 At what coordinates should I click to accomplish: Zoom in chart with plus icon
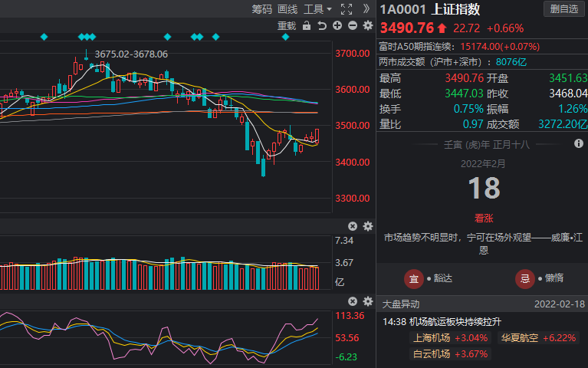(337, 25)
